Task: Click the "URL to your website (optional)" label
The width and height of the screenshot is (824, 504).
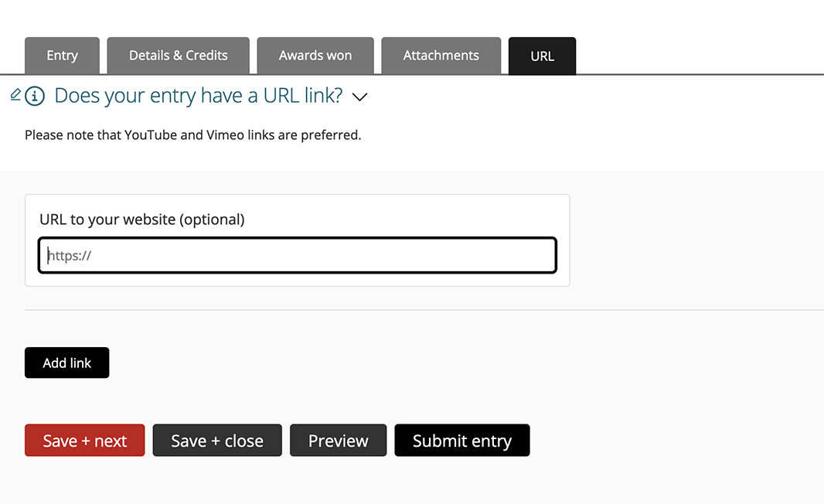Action: tap(141, 220)
